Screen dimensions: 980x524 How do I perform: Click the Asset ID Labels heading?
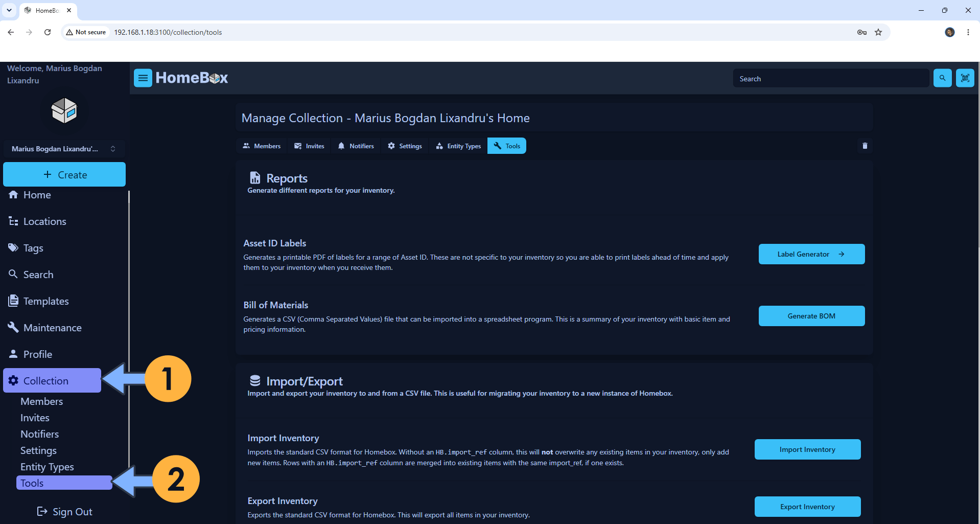pos(275,243)
